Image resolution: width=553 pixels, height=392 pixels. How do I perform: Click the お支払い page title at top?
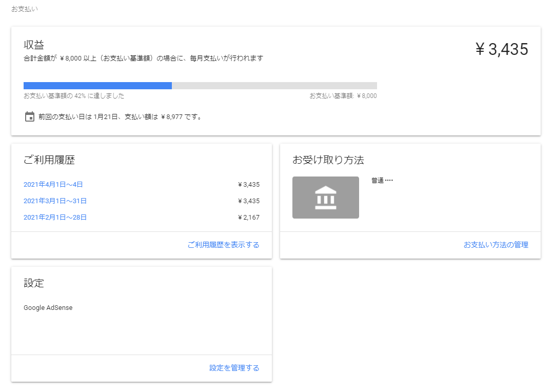(25, 9)
